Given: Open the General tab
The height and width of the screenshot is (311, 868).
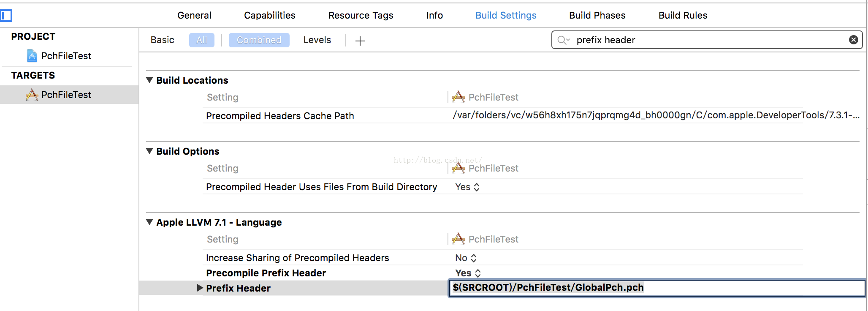Looking at the screenshot, I should tap(194, 15).
